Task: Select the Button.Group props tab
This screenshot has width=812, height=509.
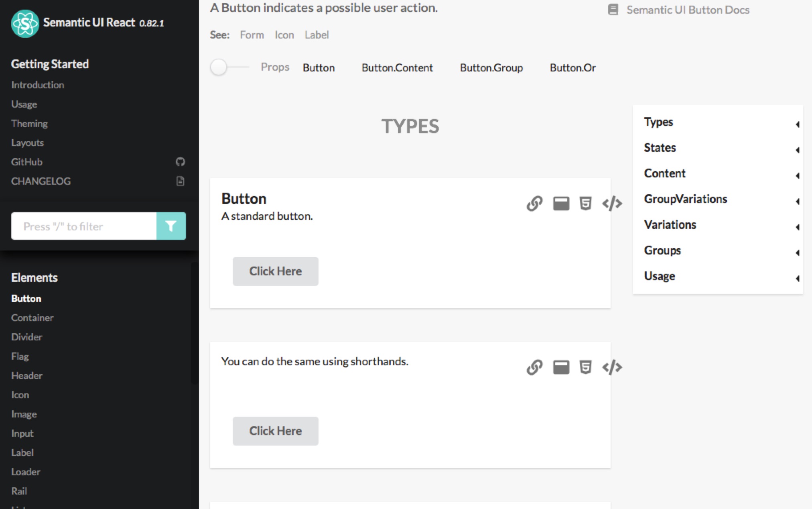Action: (491, 68)
